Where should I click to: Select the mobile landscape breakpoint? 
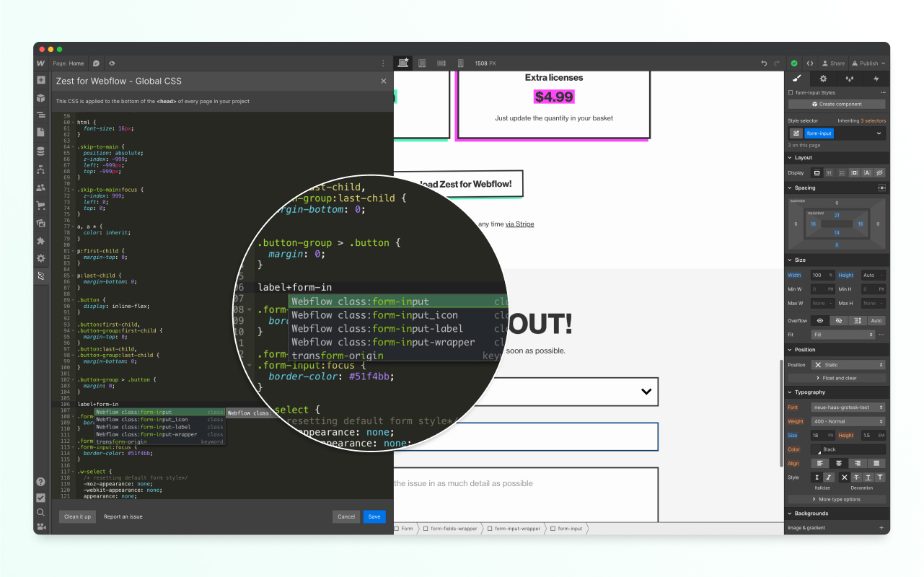(x=441, y=63)
